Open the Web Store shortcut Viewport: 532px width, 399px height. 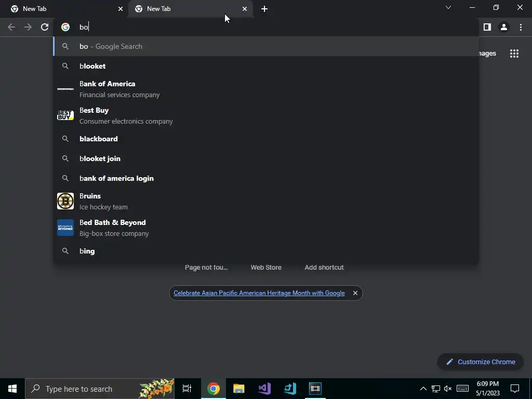click(266, 268)
